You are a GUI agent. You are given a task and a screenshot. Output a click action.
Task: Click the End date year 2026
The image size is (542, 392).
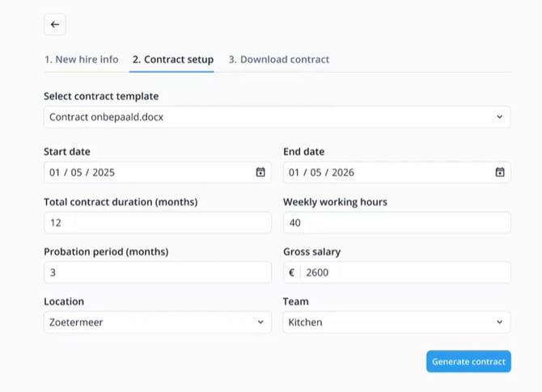343,172
